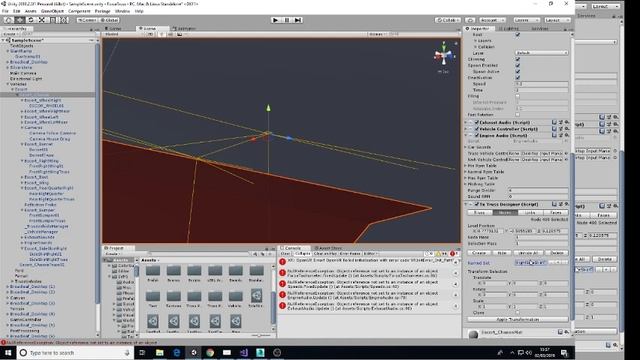Open the Named Set dropdown

point(531,263)
